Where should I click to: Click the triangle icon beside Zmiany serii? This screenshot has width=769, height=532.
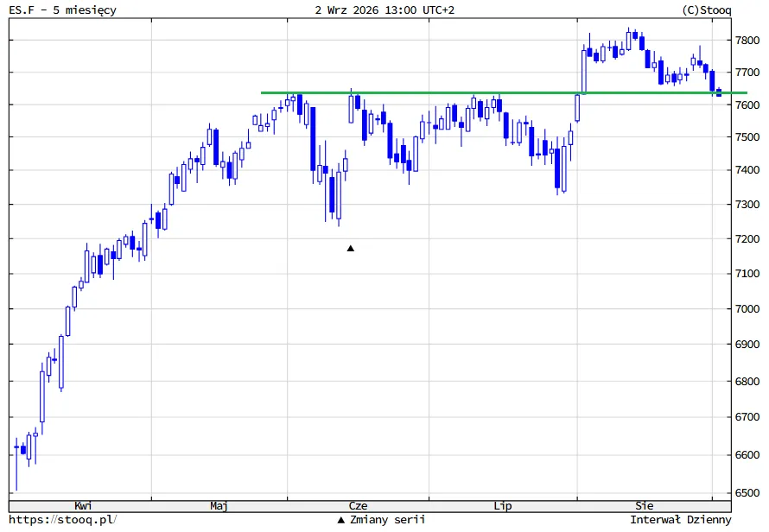point(341,520)
